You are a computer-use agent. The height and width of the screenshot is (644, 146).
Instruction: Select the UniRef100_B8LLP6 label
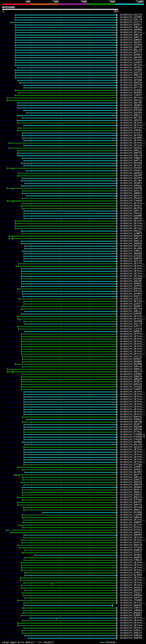(131, 50)
